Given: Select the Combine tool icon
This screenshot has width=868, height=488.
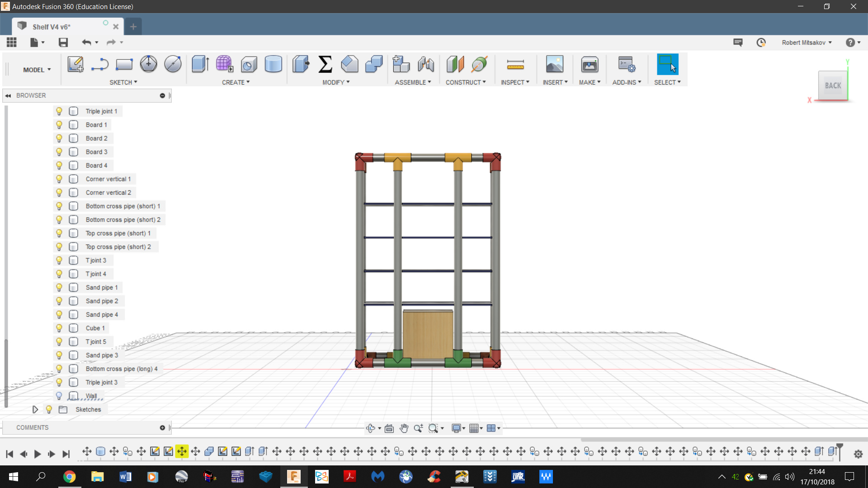Looking at the screenshot, I should pyautogui.click(x=374, y=64).
